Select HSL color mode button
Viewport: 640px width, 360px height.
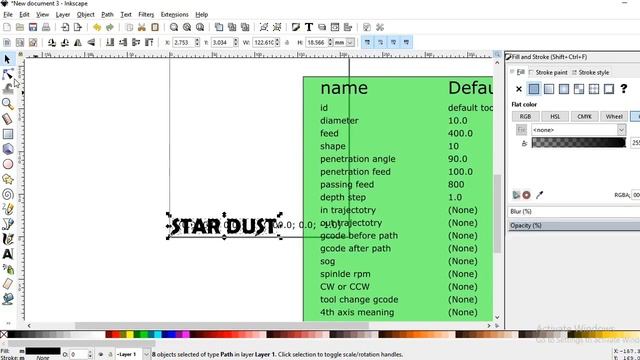click(x=555, y=116)
